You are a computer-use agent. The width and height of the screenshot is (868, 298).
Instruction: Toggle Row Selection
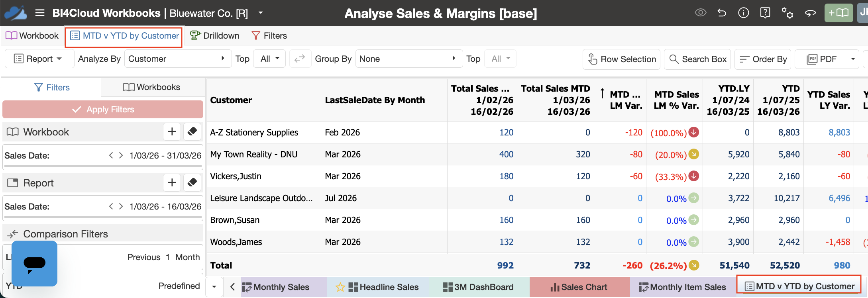pyautogui.click(x=621, y=59)
